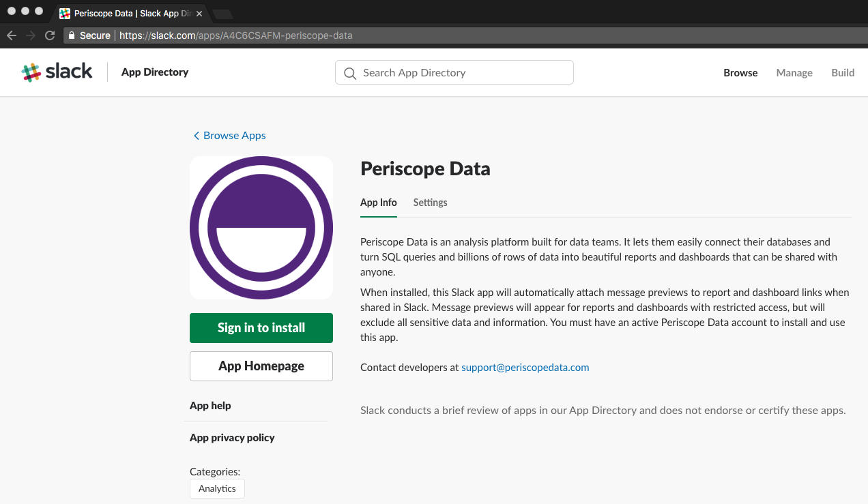Click the Periscope Data heading

[x=425, y=168]
